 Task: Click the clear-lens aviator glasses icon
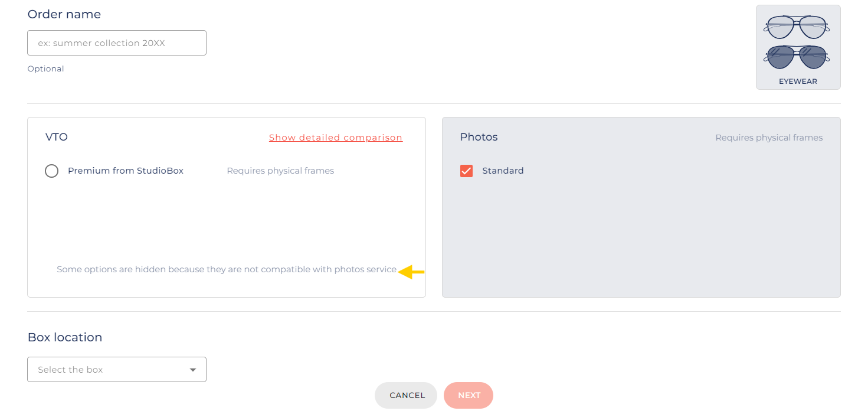(x=798, y=27)
